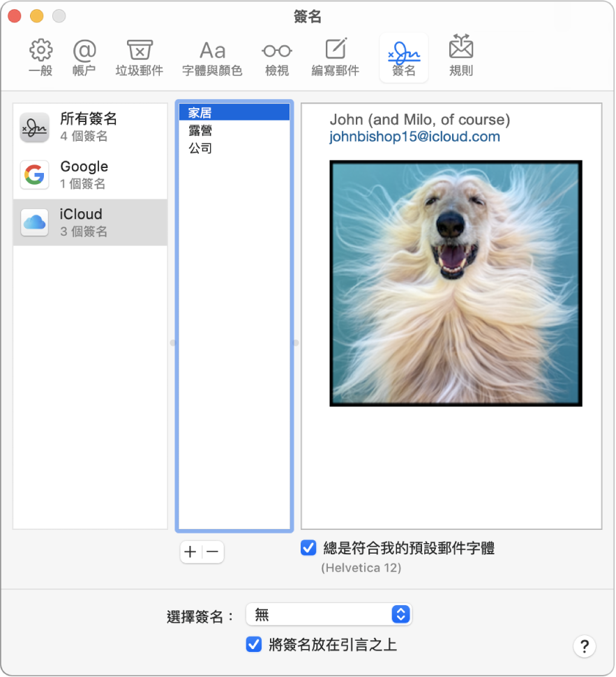Viewport: 616px width, 677px height.
Task: Select the Google account row
Action: click(90, 175)
